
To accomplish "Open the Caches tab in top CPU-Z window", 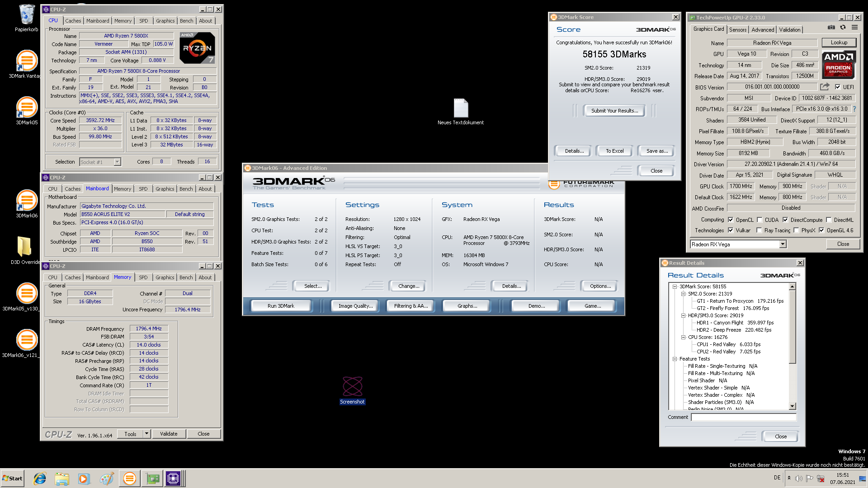I will [x=73, y=21].
